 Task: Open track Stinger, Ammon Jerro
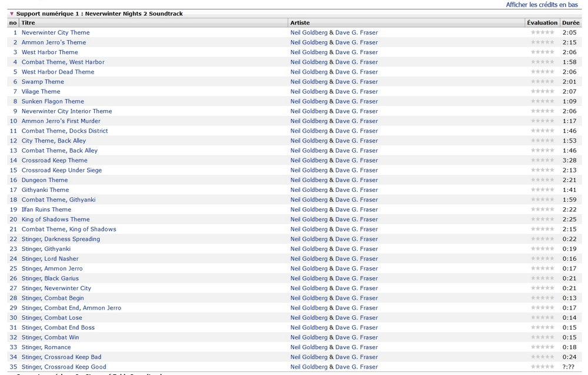click(52, 268)
